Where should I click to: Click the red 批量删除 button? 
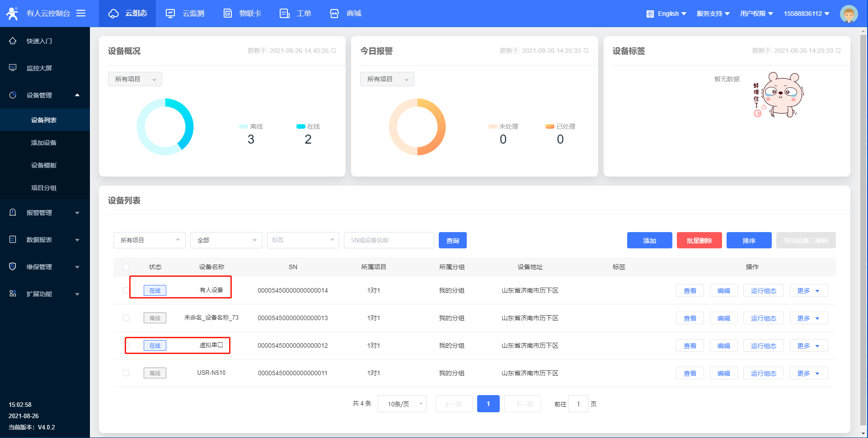(699, 240)
